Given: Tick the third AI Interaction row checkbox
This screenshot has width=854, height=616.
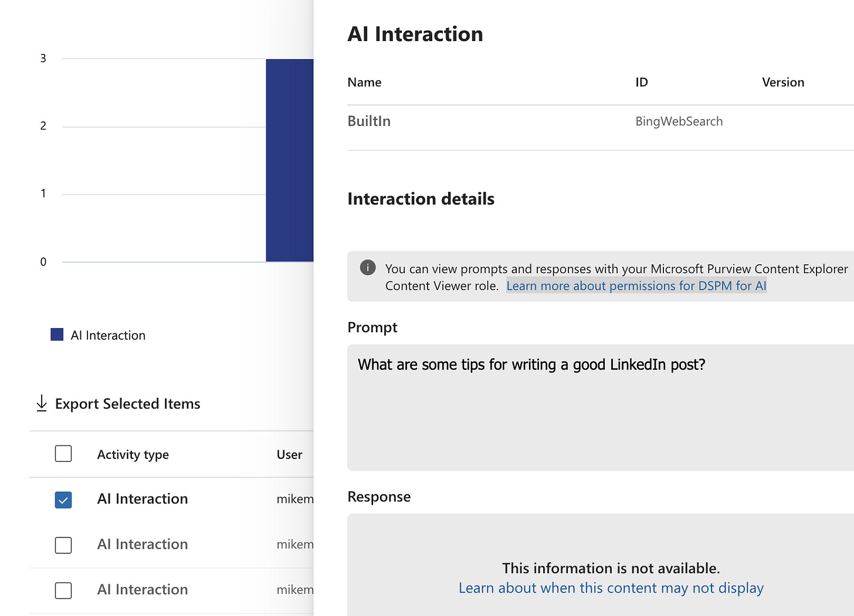Looking at the screenshot, I should click(x=63, y=590).
